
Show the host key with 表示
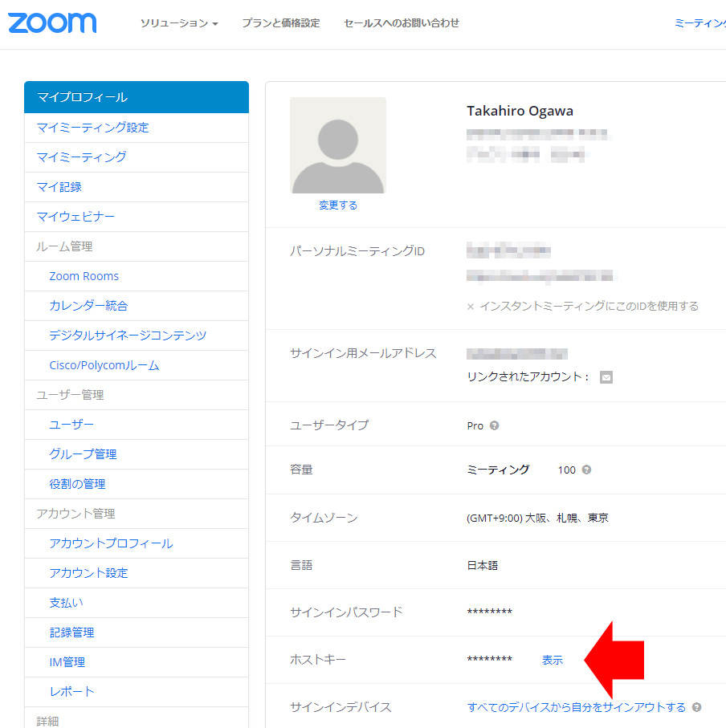click(x=553, y=660)
